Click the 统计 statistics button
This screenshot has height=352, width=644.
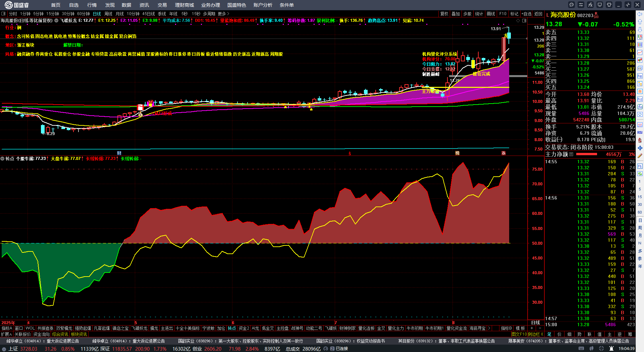[x=479, y=14]
